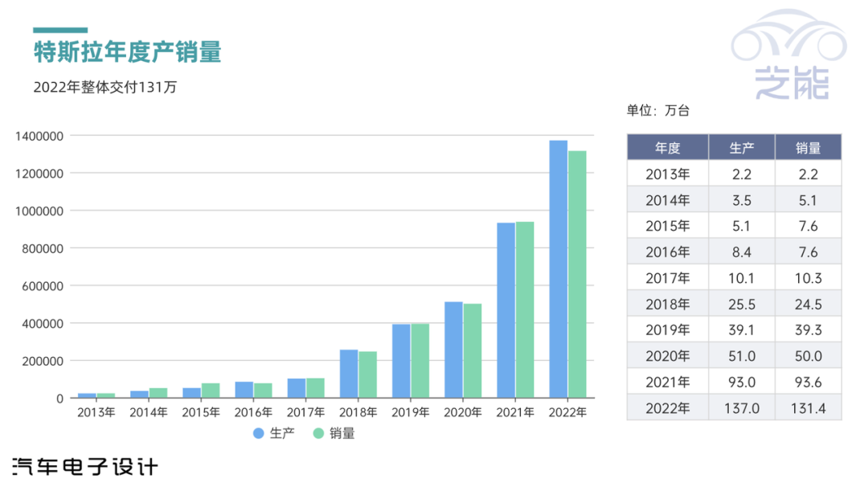Select the 生产 legend label below chart
Screen dimensions: 868x483
point(282,434)
